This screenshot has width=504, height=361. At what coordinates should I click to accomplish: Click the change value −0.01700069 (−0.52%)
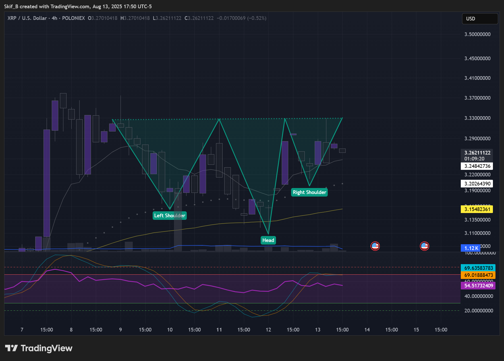point(242,18)
